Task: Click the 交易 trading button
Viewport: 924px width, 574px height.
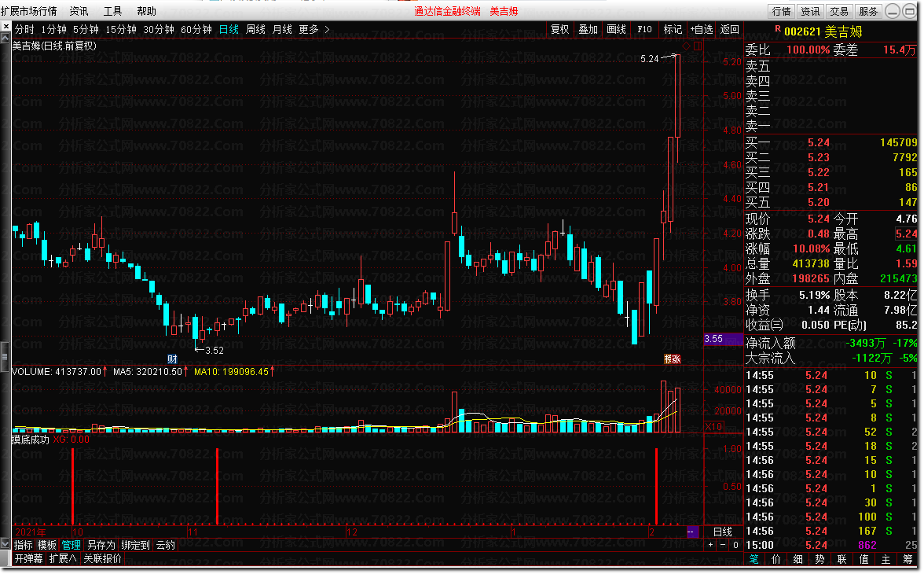Action: tap(839, 11)
